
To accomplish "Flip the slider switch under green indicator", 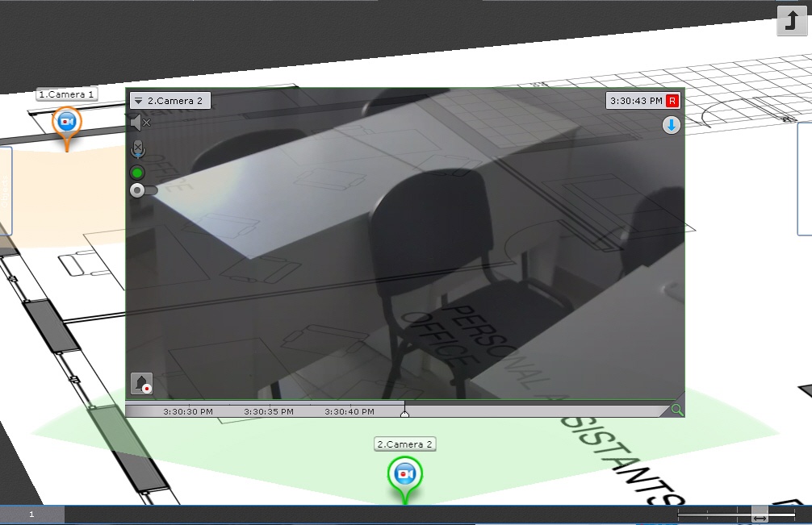I will coord(142,190).
